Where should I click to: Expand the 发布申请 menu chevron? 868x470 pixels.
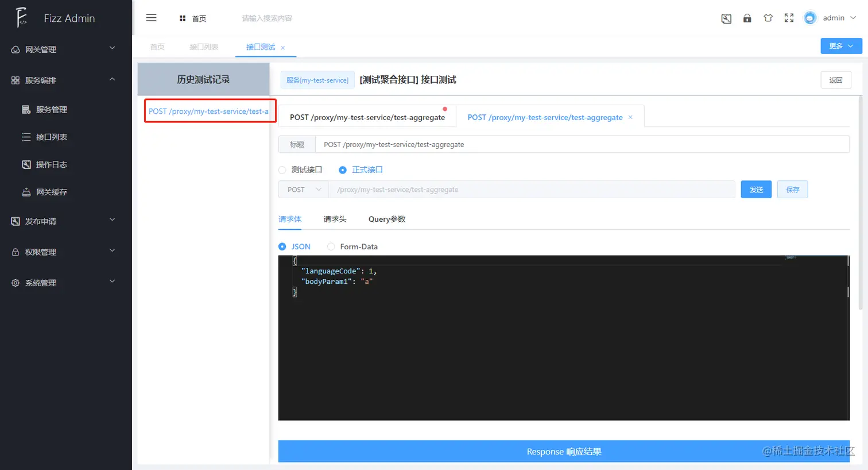tap(113, 219)
